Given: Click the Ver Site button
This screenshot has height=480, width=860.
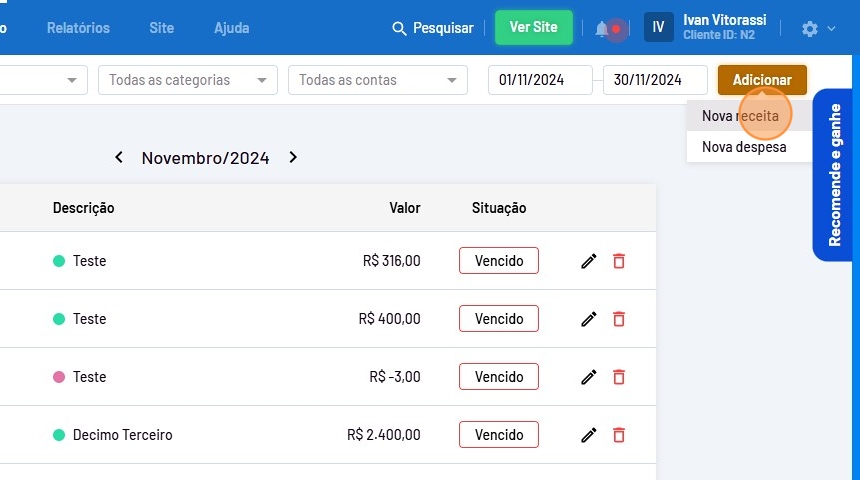Looking at the screenshot, I should click(534, 28).
